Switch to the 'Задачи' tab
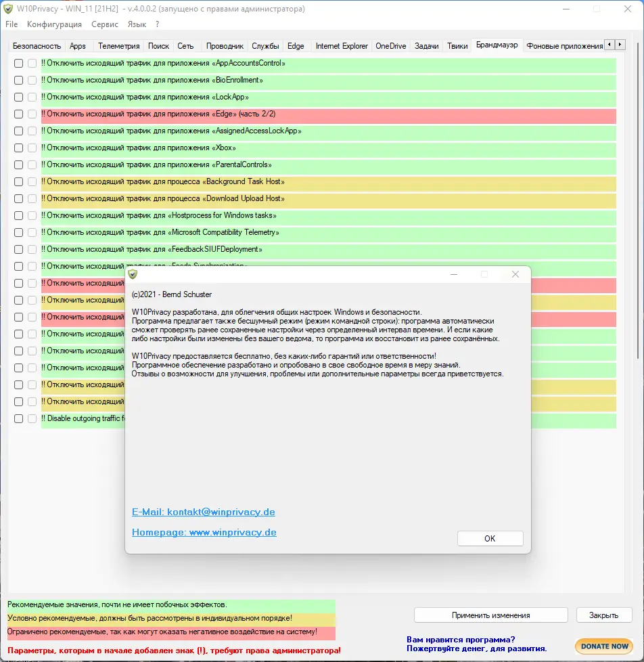Viewport: 644px width, 662px height. pos(426,46)
